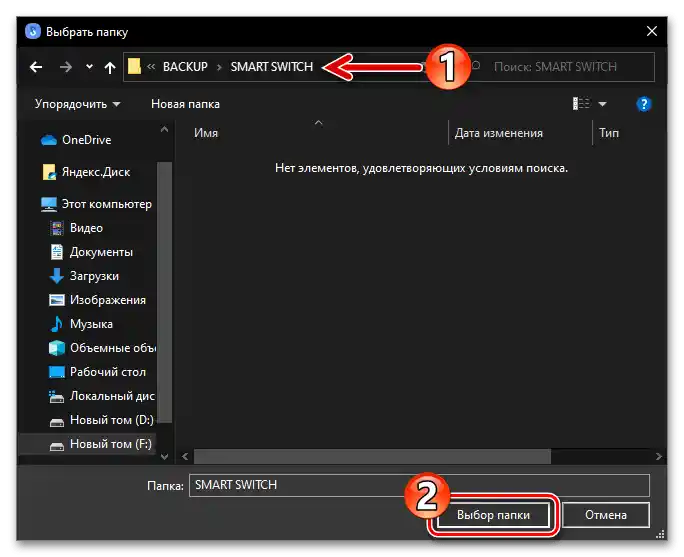Click the view mode icon

tap(581, 104)
